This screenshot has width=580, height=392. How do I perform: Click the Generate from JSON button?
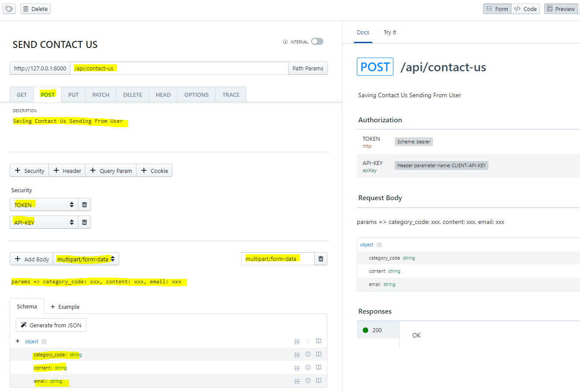[51, 325]
